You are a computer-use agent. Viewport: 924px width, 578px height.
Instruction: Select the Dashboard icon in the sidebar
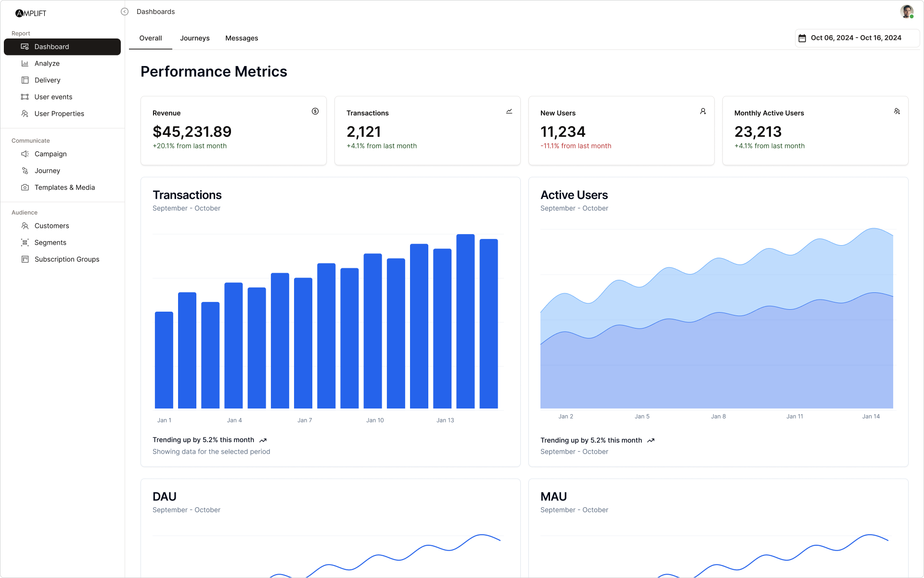click(x=25, y=47)
